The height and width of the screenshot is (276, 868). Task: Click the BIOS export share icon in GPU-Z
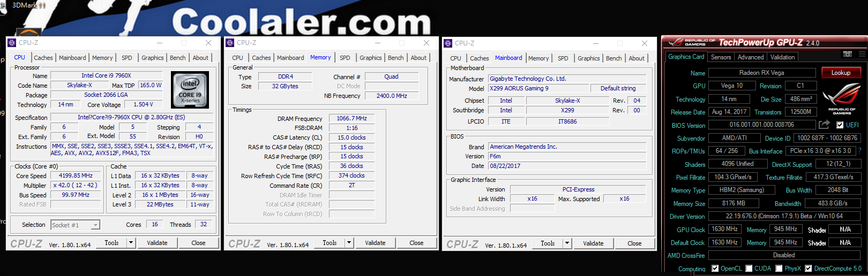tap(824, 125)
